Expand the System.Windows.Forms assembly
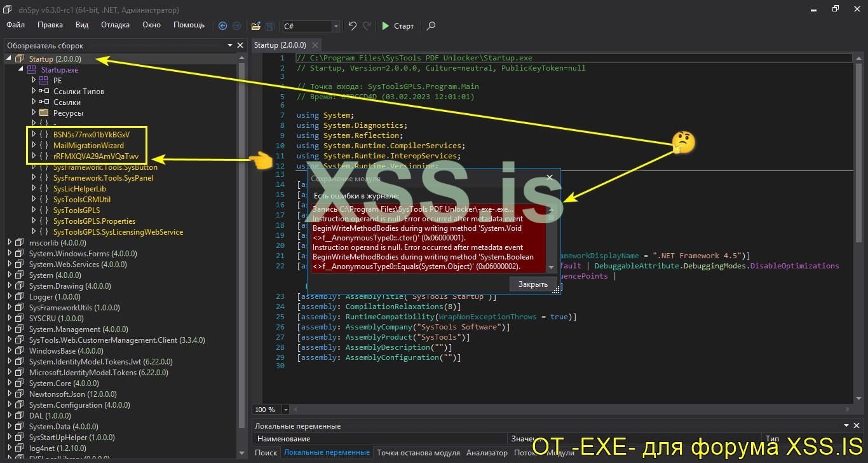Screen dimensions: 868x463 [10, 254]
